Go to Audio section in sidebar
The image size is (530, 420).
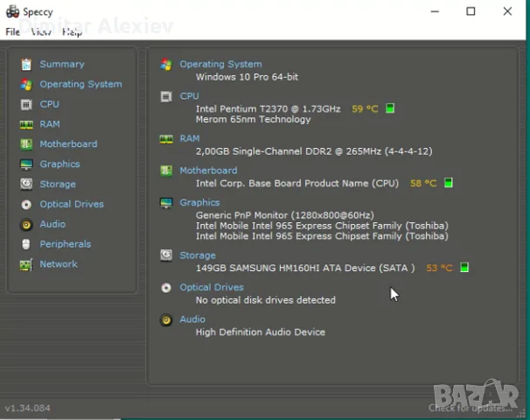[52, 224]
